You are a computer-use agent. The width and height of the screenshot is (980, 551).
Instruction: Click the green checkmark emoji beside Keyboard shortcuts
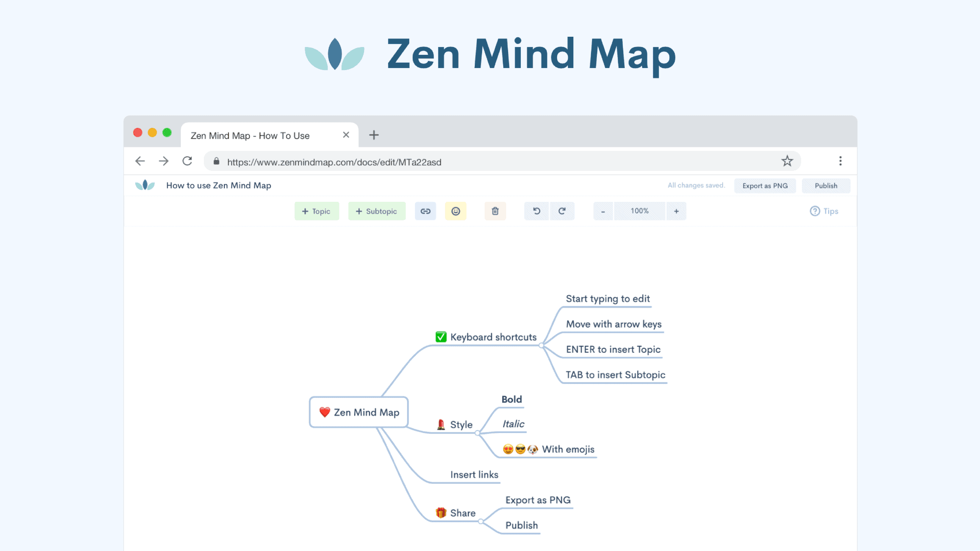tap(441, 337)
